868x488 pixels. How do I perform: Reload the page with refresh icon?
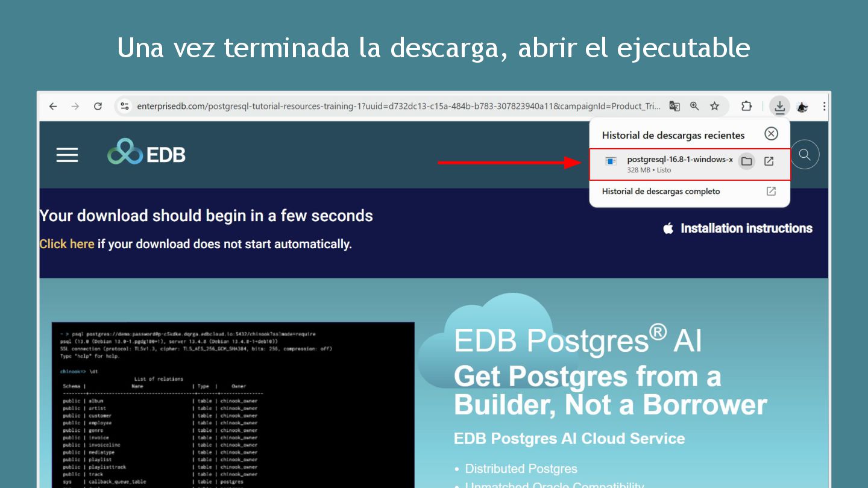tap(98, 106)
